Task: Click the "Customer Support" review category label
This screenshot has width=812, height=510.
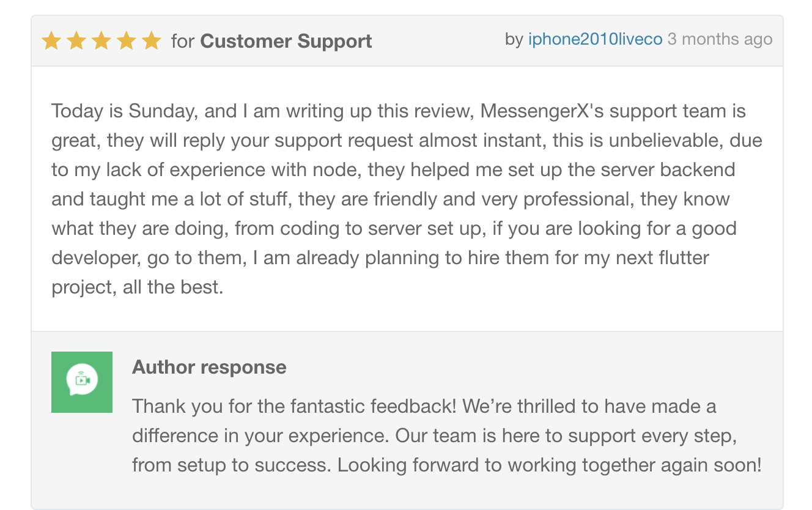Action: coord(286,42)
